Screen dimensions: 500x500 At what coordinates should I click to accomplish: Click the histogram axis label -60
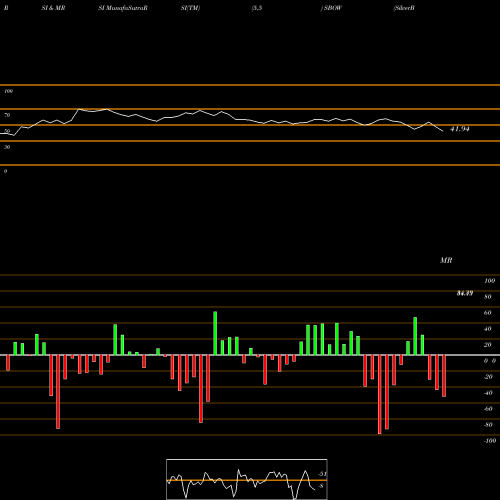[488, 409]
